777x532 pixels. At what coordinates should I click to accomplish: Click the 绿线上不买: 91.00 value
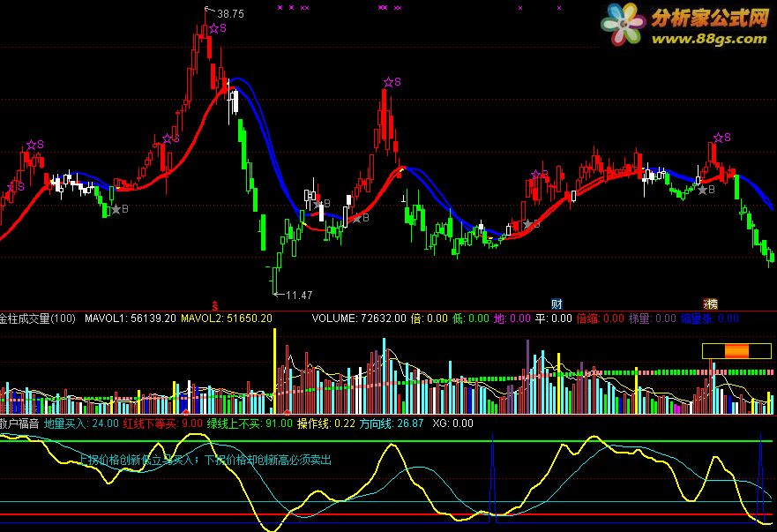pos(250,423)
